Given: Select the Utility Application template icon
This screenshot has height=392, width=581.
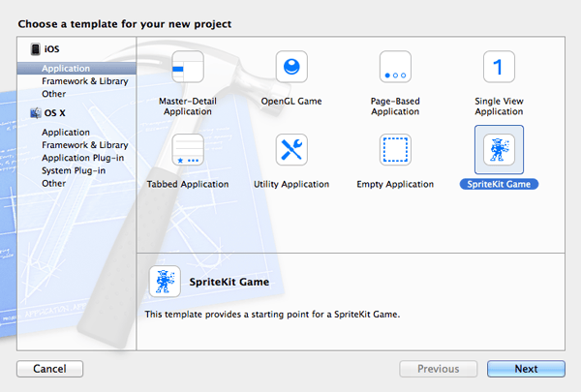Looking at the screenshot, I should pos(291,150).
